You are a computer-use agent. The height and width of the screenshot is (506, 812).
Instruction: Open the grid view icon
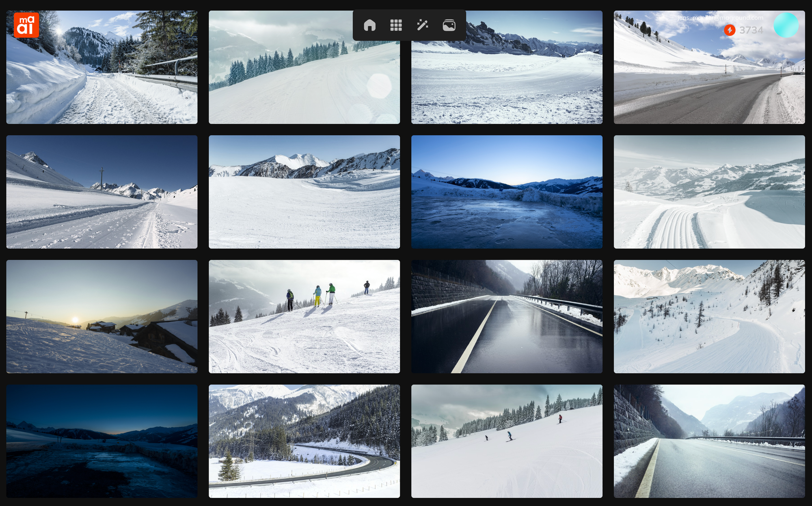click(x=396, y=25)
